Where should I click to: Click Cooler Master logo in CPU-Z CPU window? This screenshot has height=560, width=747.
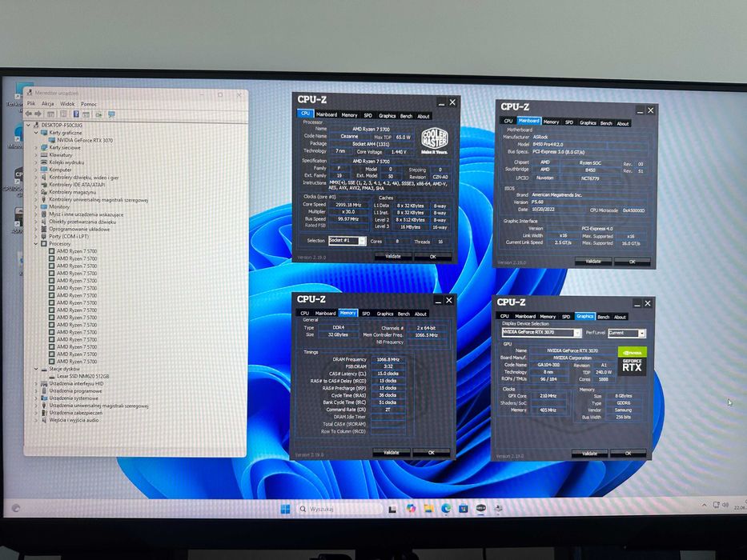(435, 141)
